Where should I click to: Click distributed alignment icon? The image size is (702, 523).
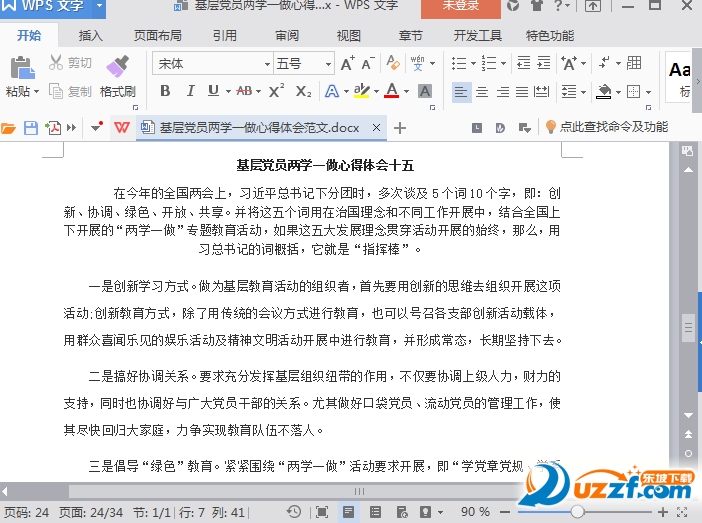(x=541, y=92)
